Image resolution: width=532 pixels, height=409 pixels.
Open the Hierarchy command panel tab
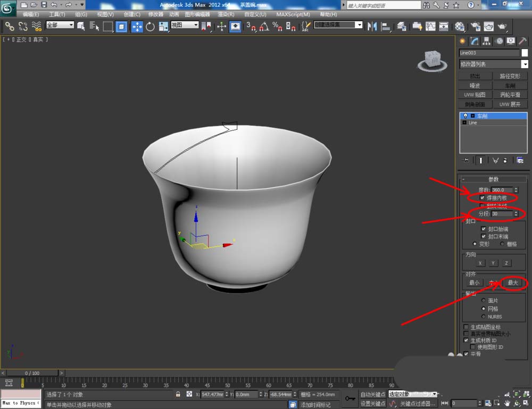[487, 41]
